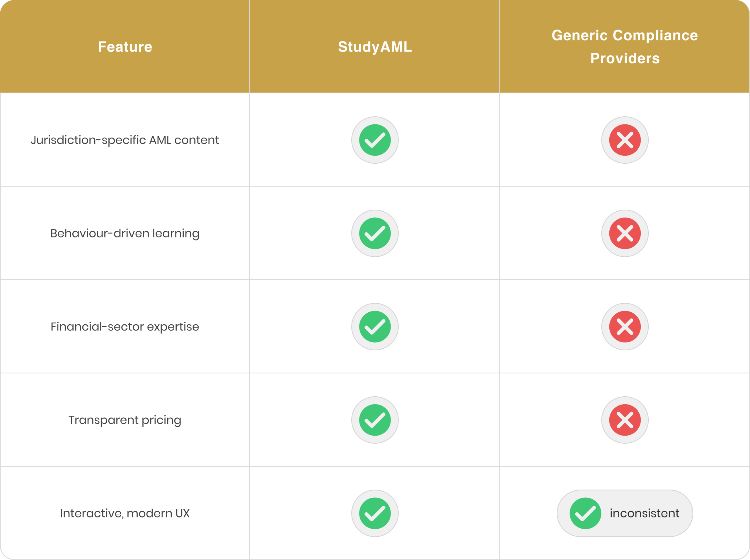Click red X for Financial-sector expertise
The image size is (750, 560).
[x=625, y=327]
